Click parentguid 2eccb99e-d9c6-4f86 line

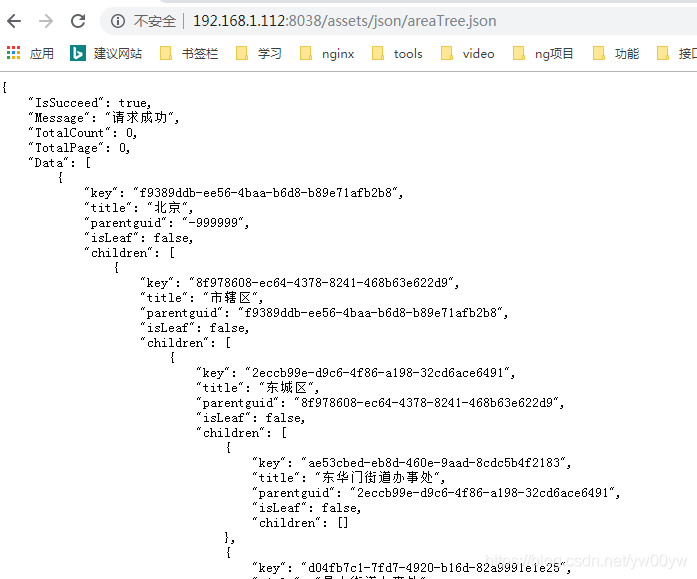(436, 493)
